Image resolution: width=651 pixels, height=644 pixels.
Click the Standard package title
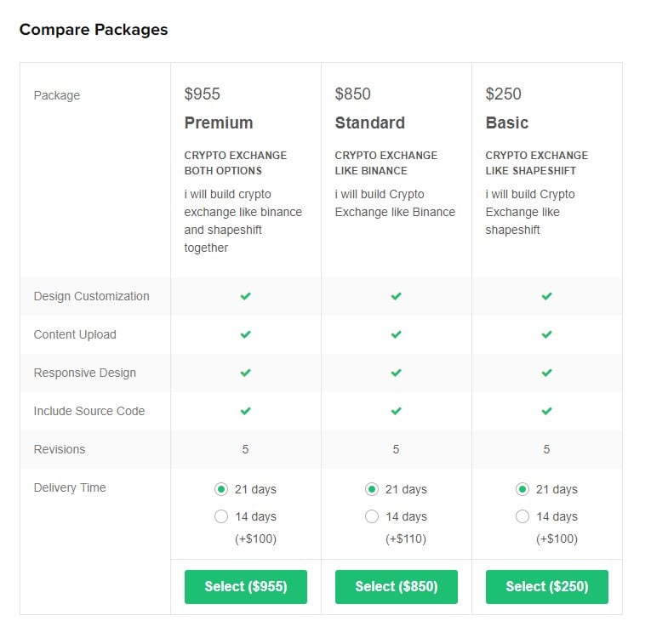point(370,123)
